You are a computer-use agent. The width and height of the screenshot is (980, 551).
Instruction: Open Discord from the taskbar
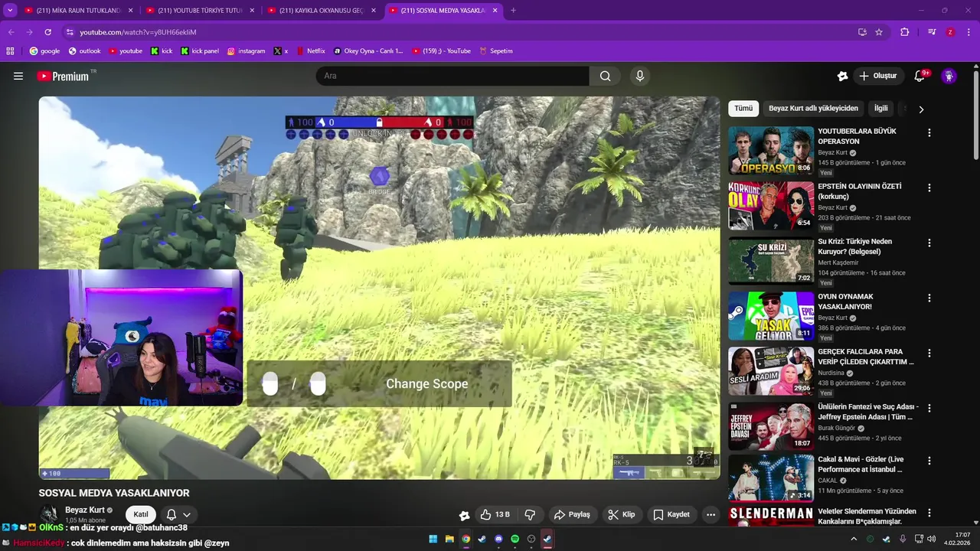coord(498,539)
